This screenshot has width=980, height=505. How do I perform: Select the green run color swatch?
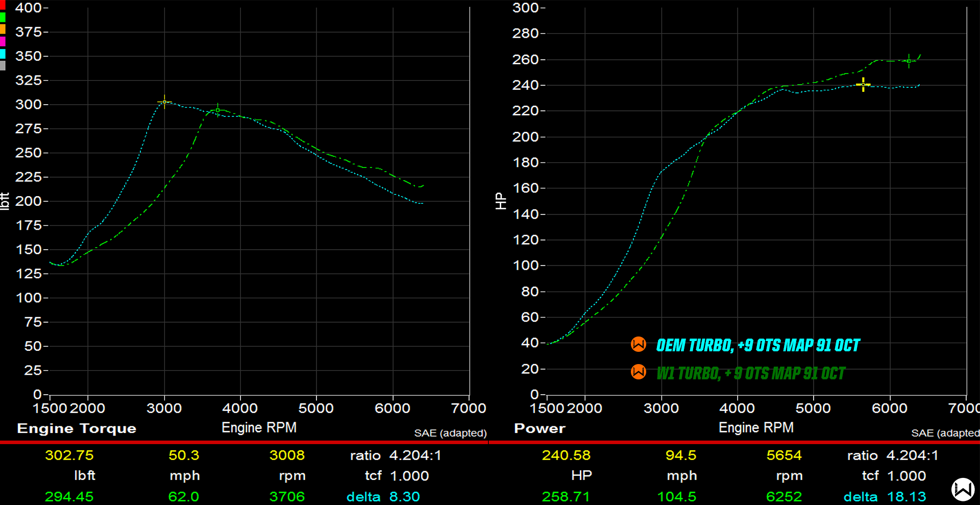2,17
